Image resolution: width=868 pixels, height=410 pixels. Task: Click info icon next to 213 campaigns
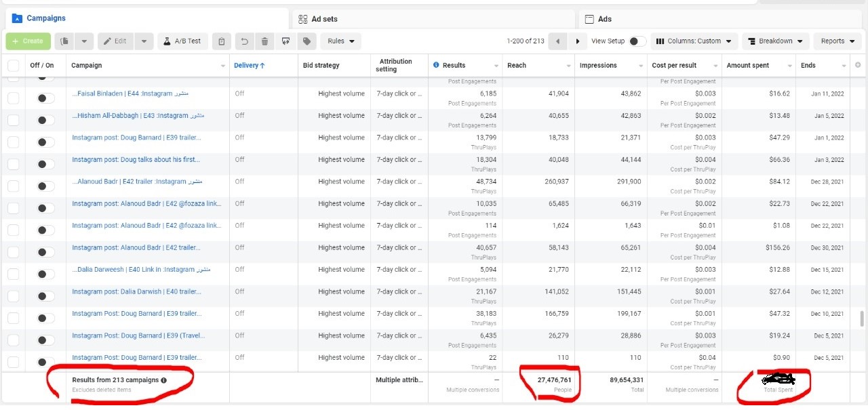[164, 380]
